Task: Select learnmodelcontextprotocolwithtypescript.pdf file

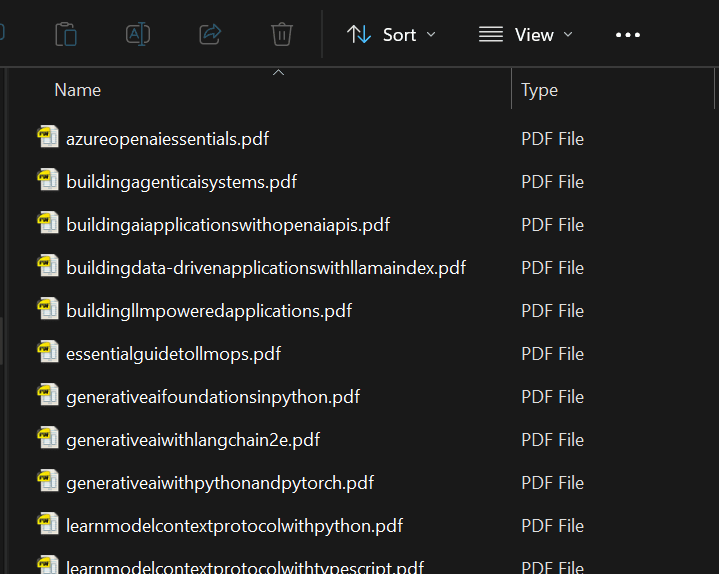Action: [245, 567]
